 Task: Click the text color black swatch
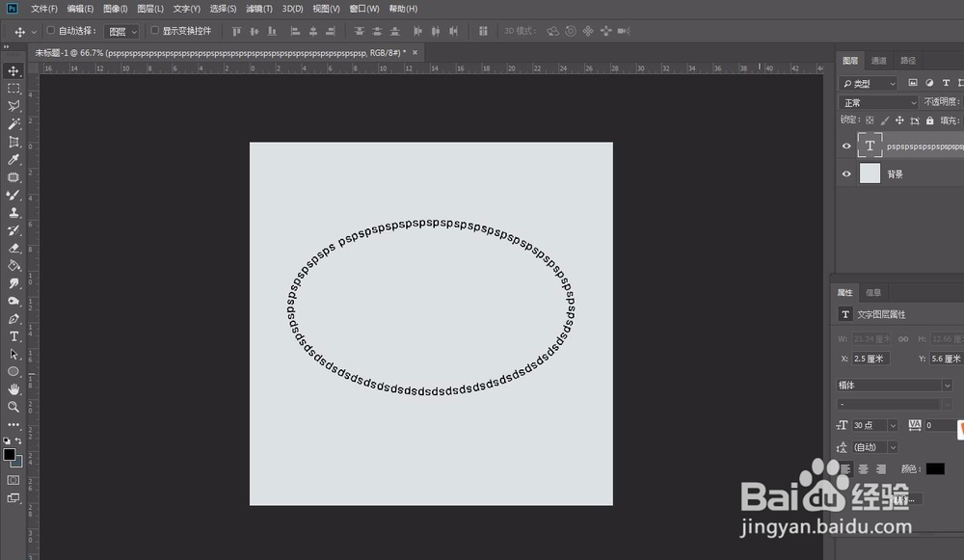tap(935, 469)
